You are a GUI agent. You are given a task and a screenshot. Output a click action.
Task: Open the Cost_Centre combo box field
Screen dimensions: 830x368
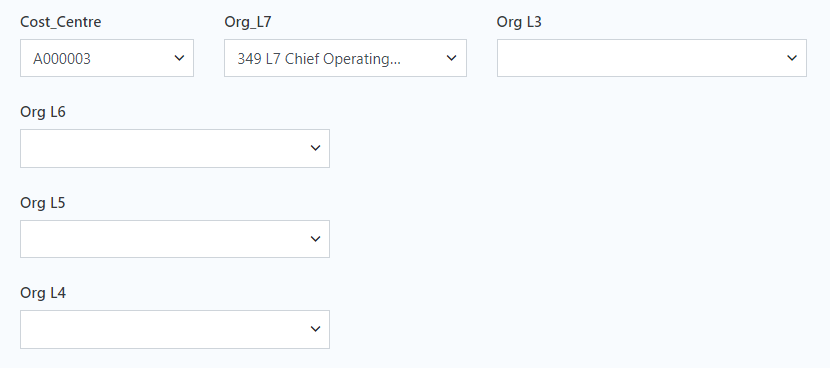click(x=107, y=58)
